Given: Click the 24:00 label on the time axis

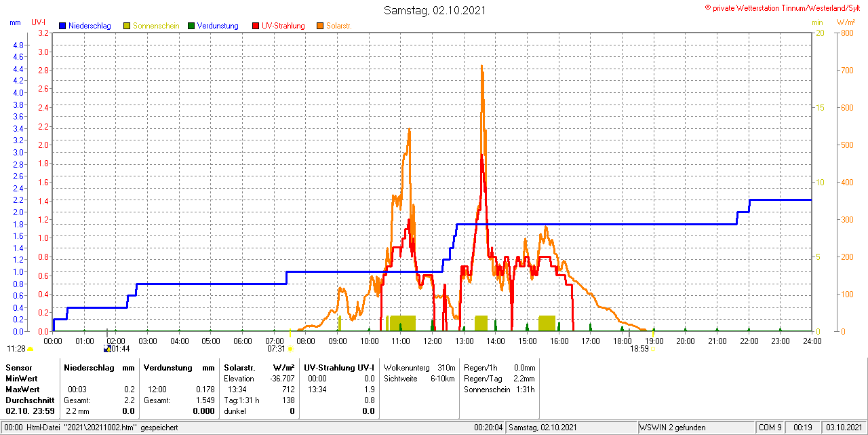Looking at the screenshot, I should click(x=812, y=341).
